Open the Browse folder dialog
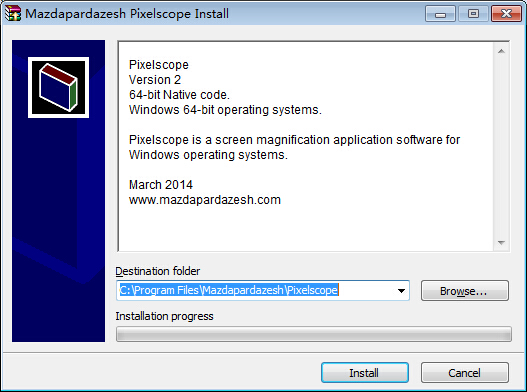Image resolution: width=527 pixels, height=392 pixels. coord(464,290)
